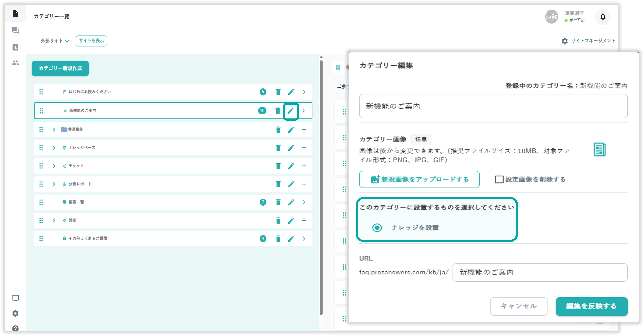Open the chat icon in the left sidebar
The width and height of the screenshot is (644, 336).
(16, 30)
